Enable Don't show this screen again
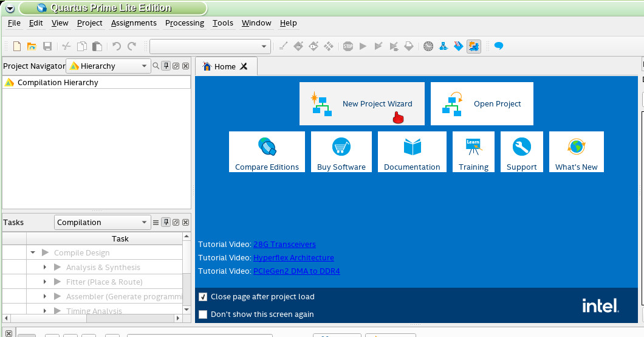 click(x=204, y=314)
